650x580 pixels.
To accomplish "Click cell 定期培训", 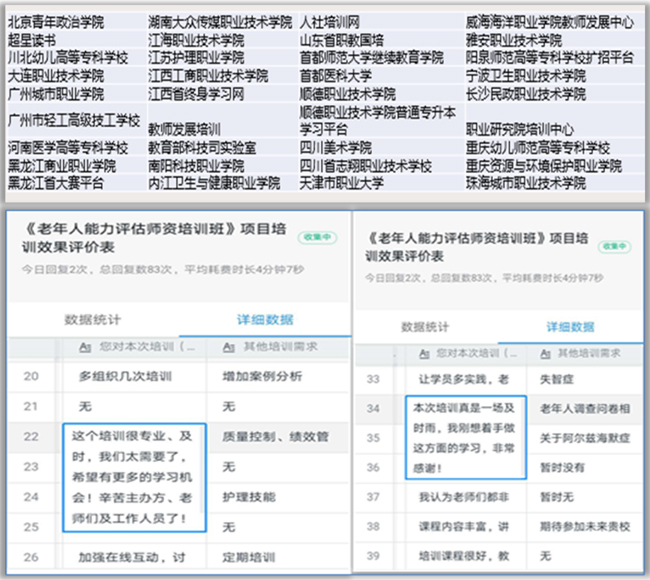I will tap(249, 557).
